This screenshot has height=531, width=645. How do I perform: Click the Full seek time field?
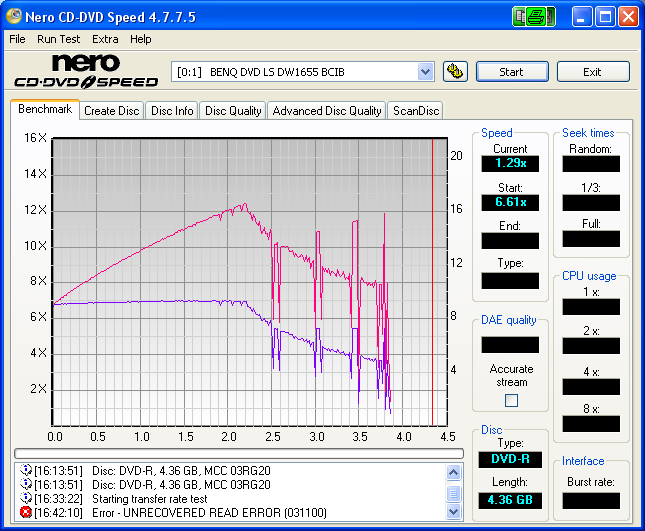(591, 239)
